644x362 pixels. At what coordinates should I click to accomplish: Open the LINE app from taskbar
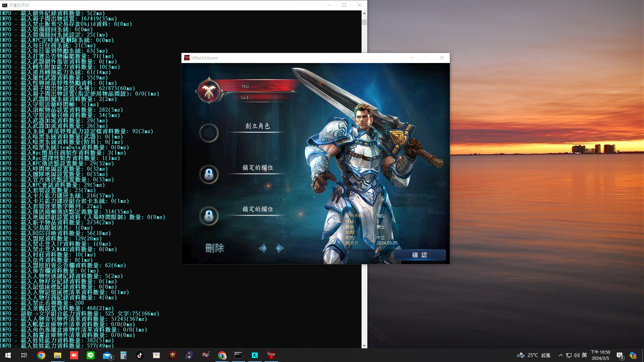[x=91, y=355]
